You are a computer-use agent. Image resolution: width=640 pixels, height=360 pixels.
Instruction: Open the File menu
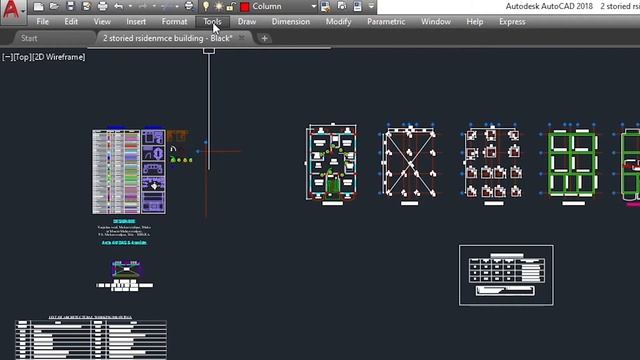click(42, 22)
